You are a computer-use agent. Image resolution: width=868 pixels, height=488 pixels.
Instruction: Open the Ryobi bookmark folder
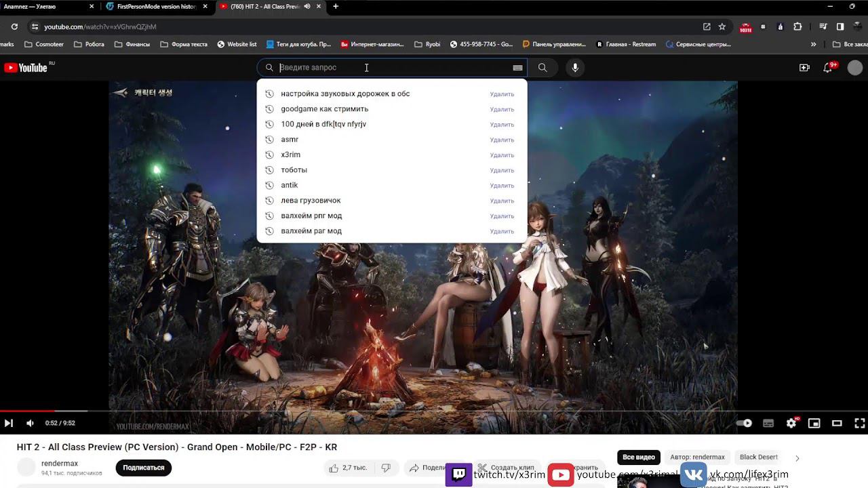click(427, 44)
